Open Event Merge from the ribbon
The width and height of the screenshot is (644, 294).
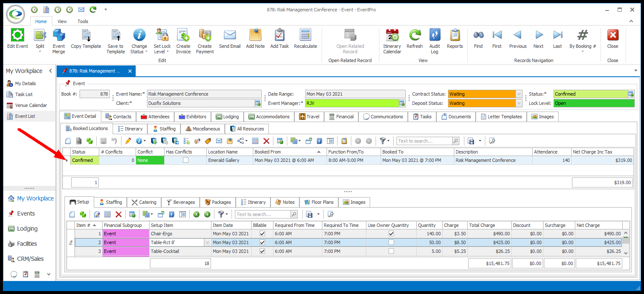pyautogui.click(x=59, y=41)
